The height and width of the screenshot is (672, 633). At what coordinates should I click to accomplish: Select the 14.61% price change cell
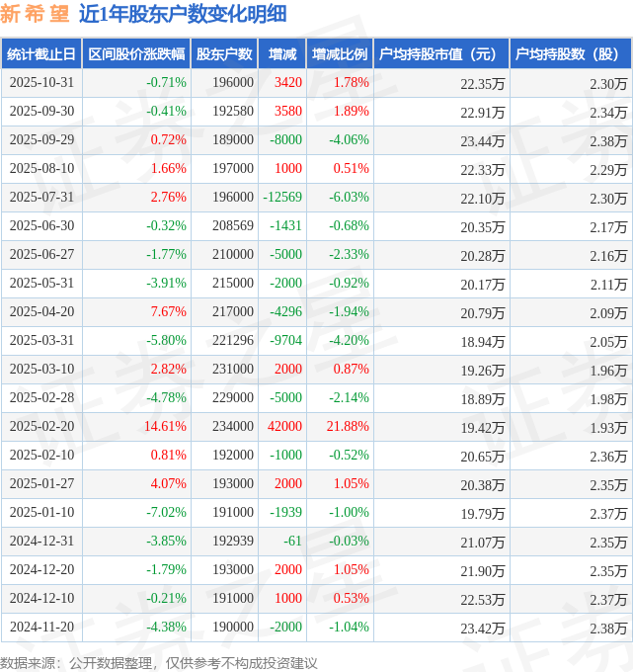165,427
